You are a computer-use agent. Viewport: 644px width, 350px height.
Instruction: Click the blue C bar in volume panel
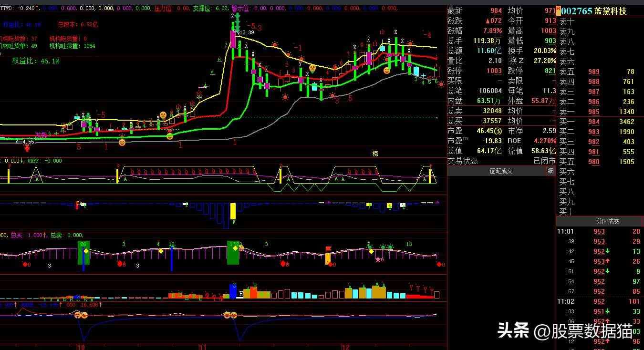coord(233,291)
